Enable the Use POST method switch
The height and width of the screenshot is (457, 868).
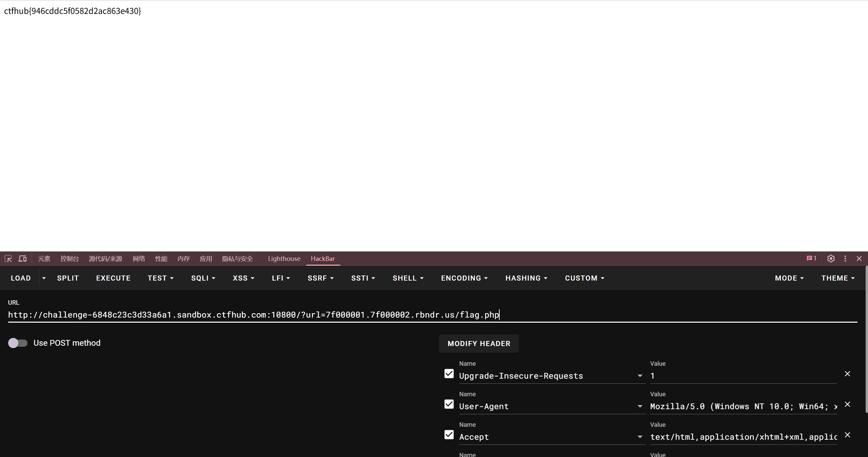[18, 343]
